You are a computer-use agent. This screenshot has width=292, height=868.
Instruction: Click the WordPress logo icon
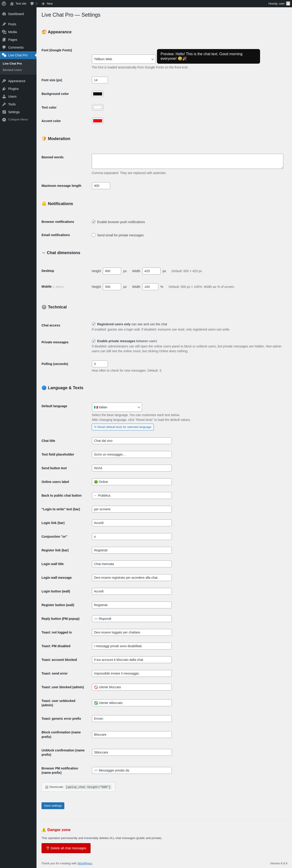pyautogui.click(x=4, y=4)
